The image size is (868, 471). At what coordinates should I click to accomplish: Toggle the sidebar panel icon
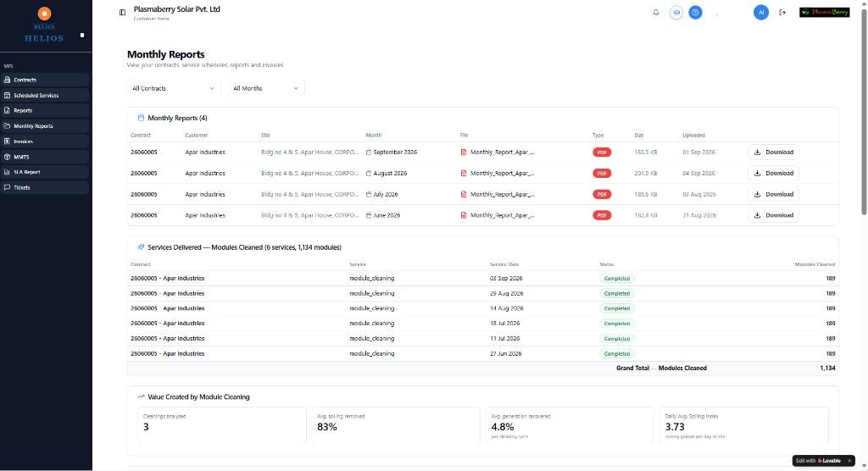click(x=122, y=12)
